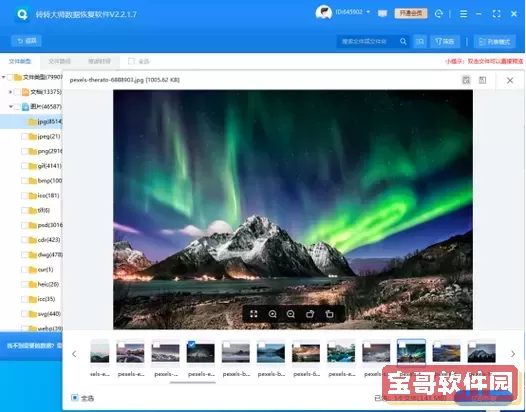
Task: Collapse the 文件类型 root tree node
Action: click(3, 77)
